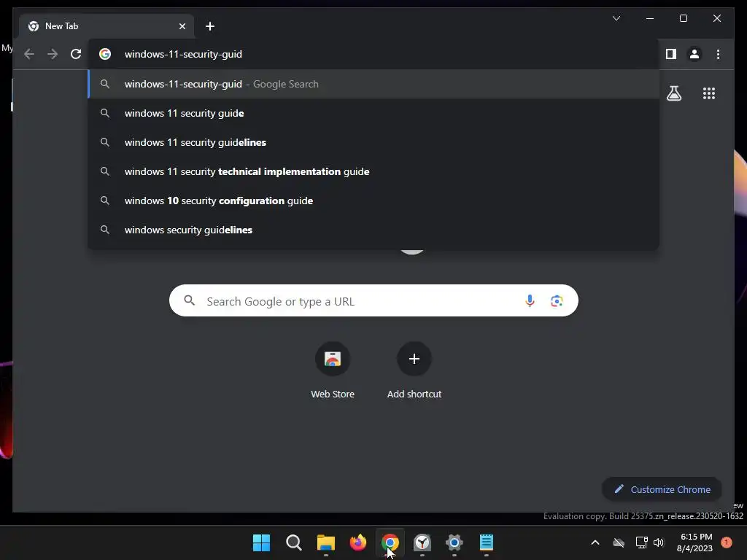747x560 pixels.
Task: Click the OneDrive cloud tray icon
Action: coord(619,542)
